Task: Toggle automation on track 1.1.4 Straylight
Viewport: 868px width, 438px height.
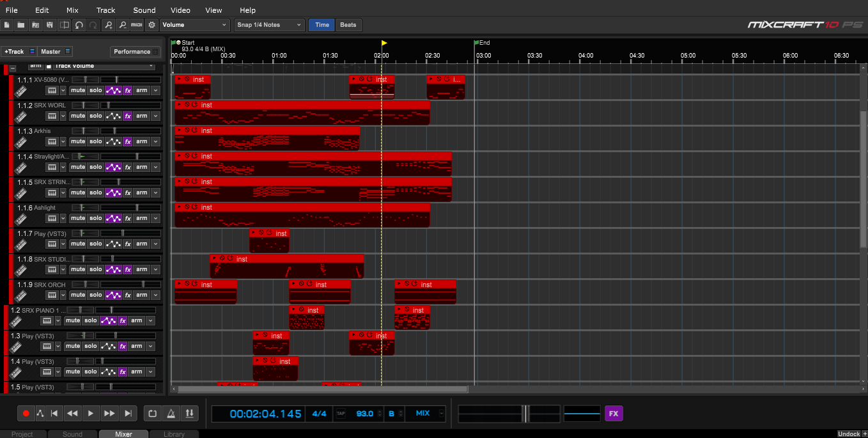Action: click(x=113, y=167)
